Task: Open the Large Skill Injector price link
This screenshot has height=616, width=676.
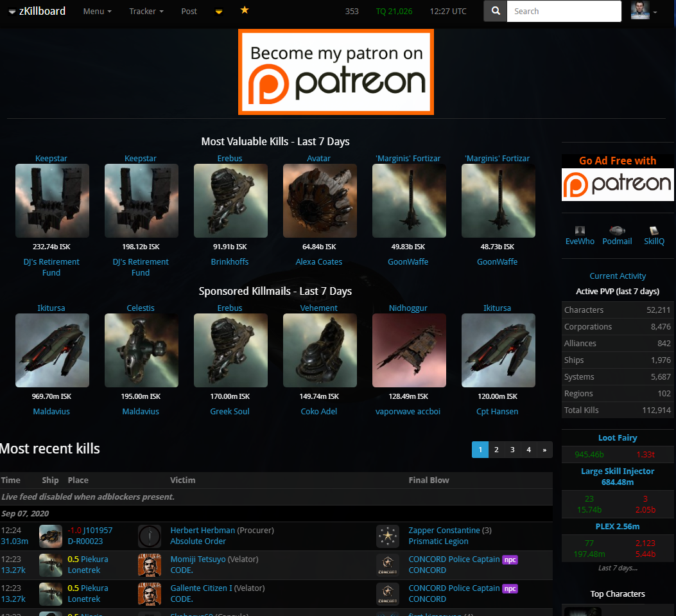Action: coord(618,477)
